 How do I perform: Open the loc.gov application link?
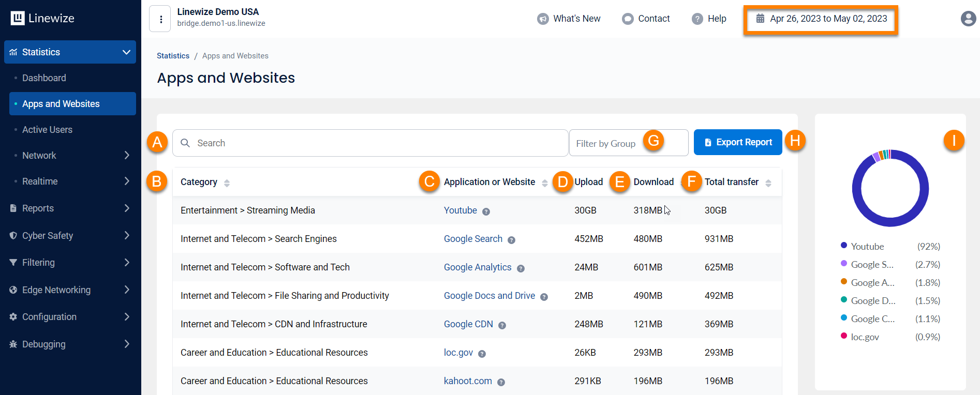coord(458,353)
